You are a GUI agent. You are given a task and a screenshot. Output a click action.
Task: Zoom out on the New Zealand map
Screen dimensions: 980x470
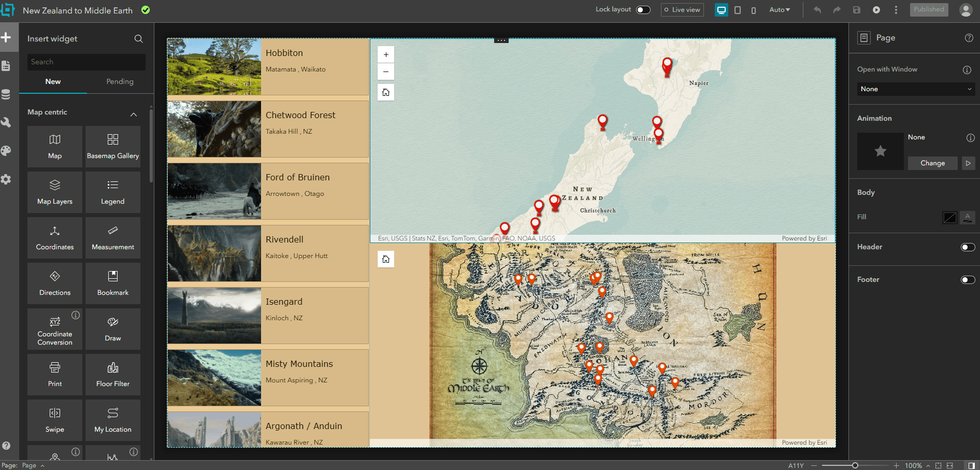coord(386,72)
